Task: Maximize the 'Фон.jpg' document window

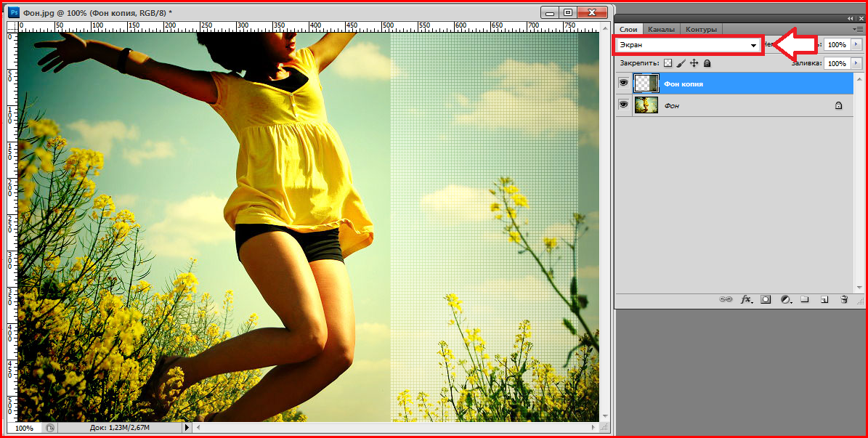Action: pyautogui.click(x=567, y=12)
